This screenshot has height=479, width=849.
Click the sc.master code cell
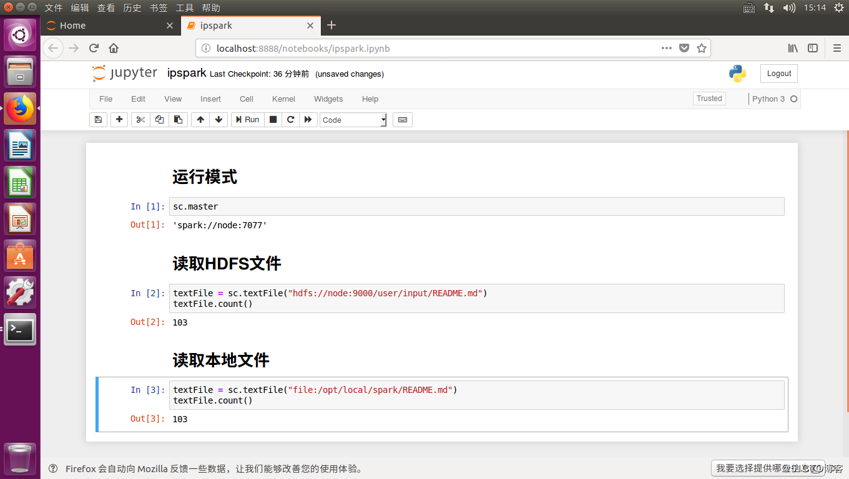pyautogui.click(x=476, y=206)
